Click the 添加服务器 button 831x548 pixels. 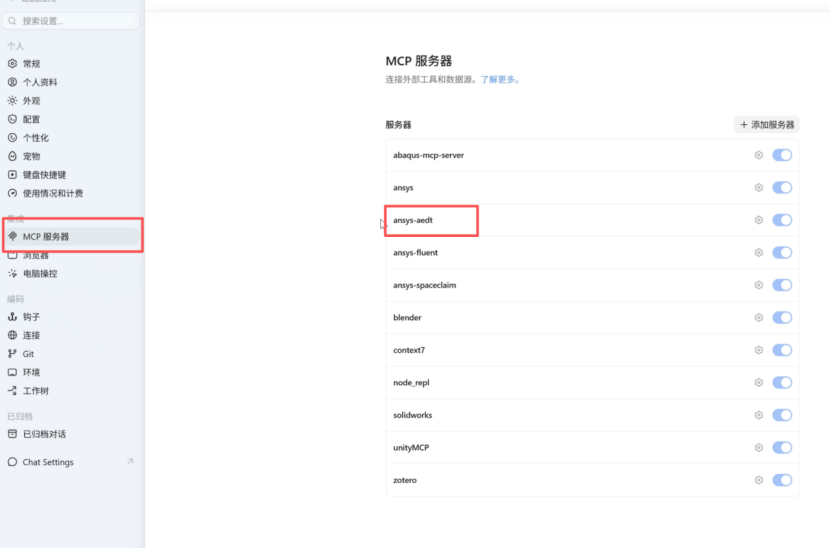point(767,125)
